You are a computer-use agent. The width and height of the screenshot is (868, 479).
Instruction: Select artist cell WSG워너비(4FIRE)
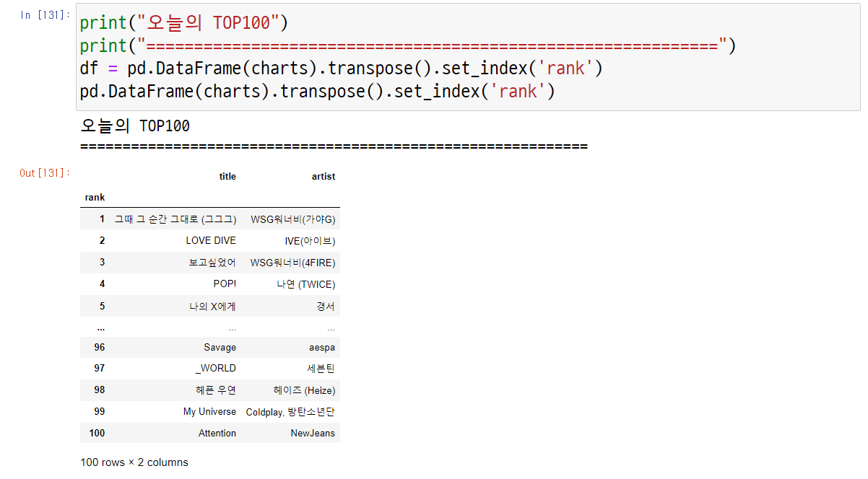pyautogui.click(x=293, y=263)
